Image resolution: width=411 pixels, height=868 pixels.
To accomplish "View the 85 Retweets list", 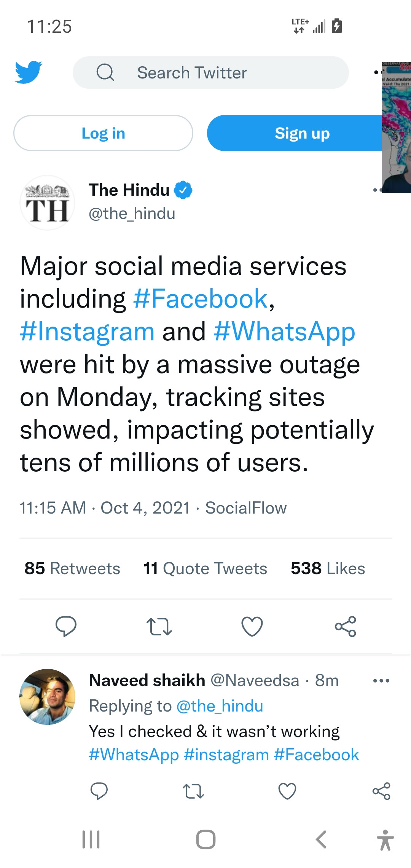I will click(x=72, y=568).
